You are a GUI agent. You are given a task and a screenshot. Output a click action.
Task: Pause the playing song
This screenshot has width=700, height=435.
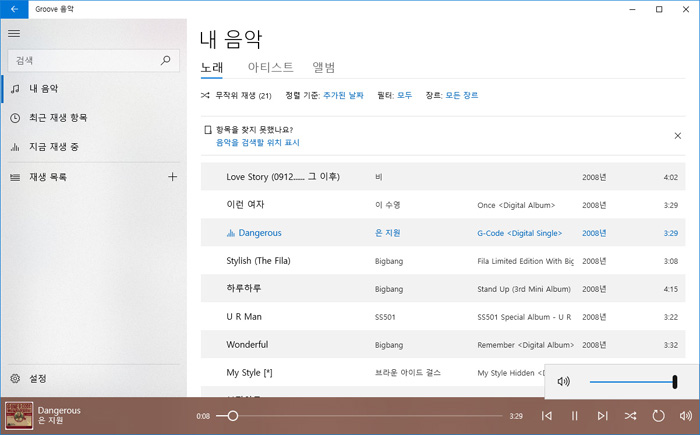tap(575, 416)
